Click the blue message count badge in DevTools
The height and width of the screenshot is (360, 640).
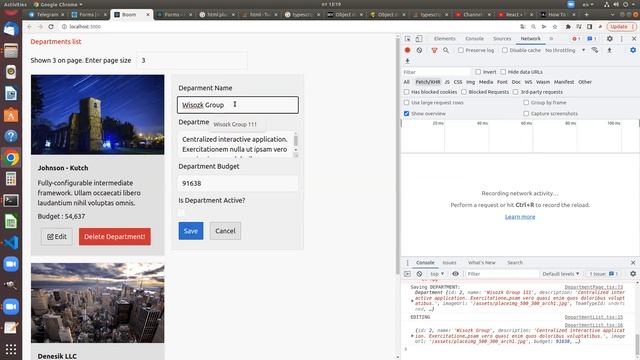(x=592, y=39)
